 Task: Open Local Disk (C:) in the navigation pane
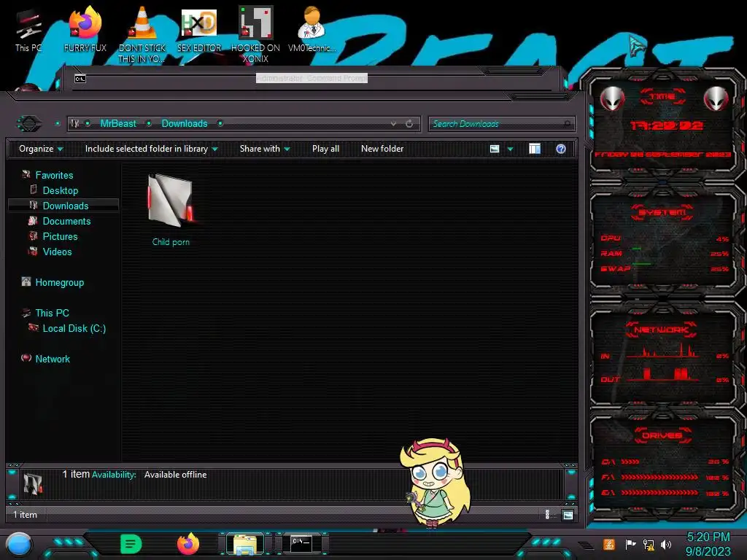[74, 328]
